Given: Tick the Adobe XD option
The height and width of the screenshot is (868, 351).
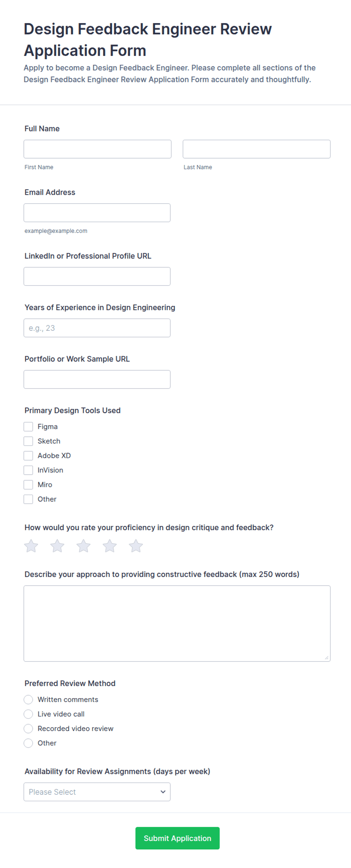Looking at the screenshot, I should [28, 456].
